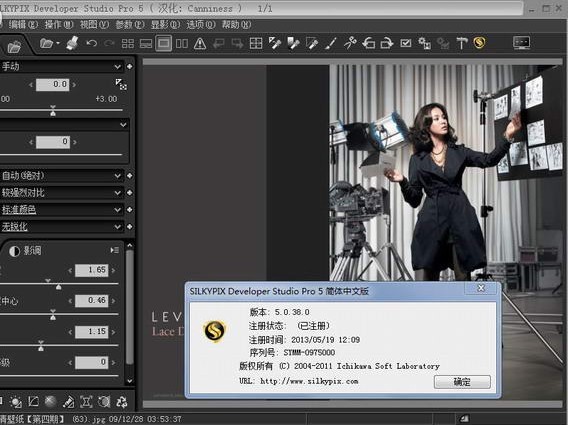The width and height of the screenshot is (568, 425).
Task: Open the 帮助(H) menu
Action: click(236, 25)
